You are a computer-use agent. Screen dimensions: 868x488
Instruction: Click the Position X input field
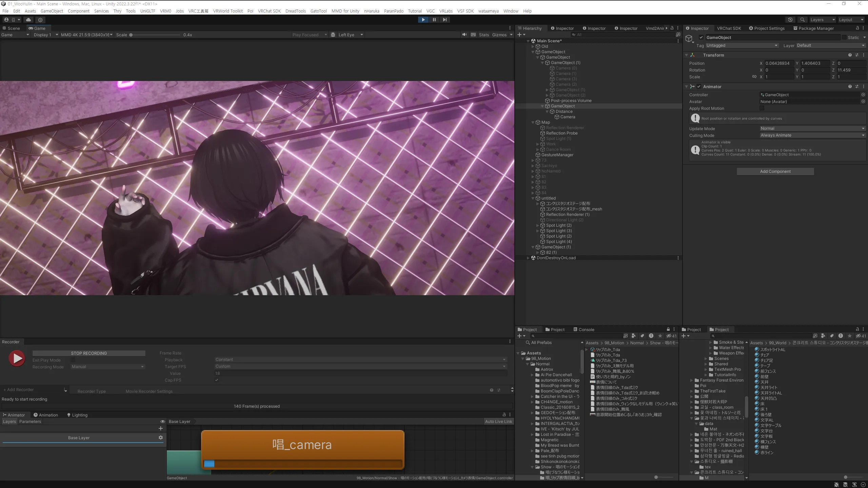click(x=779, y=63)
